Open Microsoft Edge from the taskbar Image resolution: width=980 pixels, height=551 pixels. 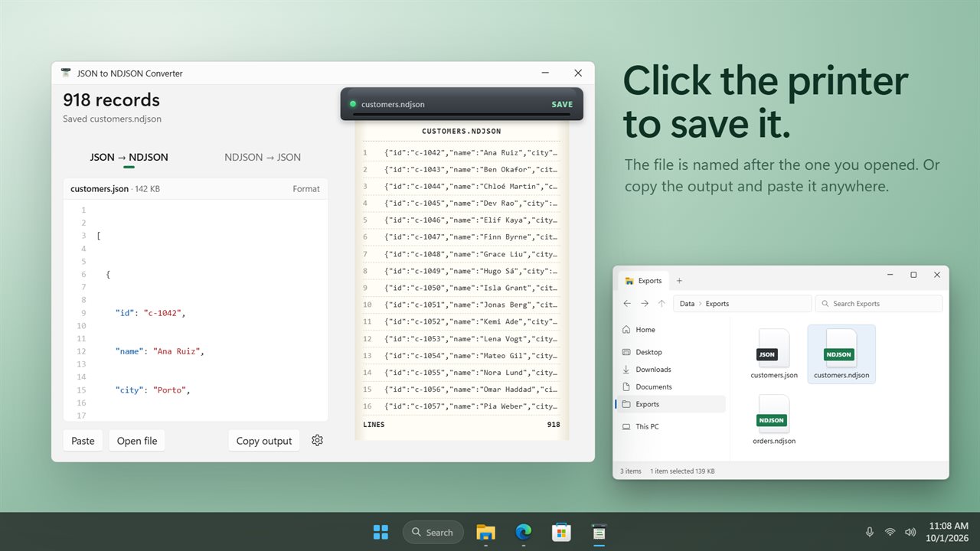click(524, 532)
